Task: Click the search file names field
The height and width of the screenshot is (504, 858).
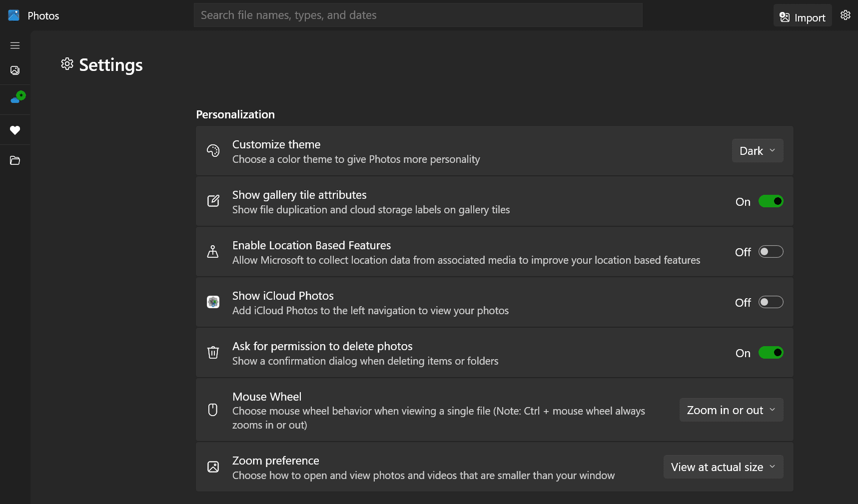Action: 418,15
